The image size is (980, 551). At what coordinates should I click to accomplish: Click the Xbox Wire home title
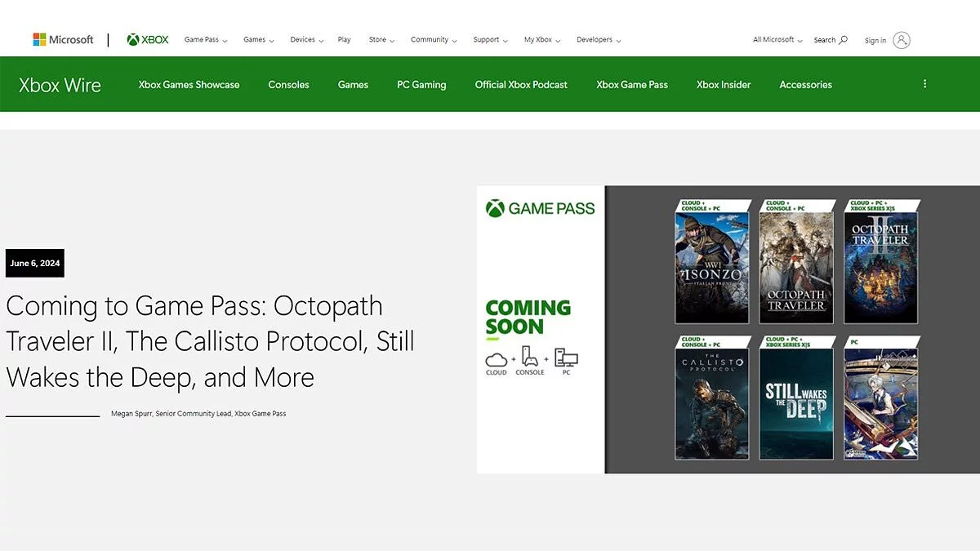coord(60,85)
